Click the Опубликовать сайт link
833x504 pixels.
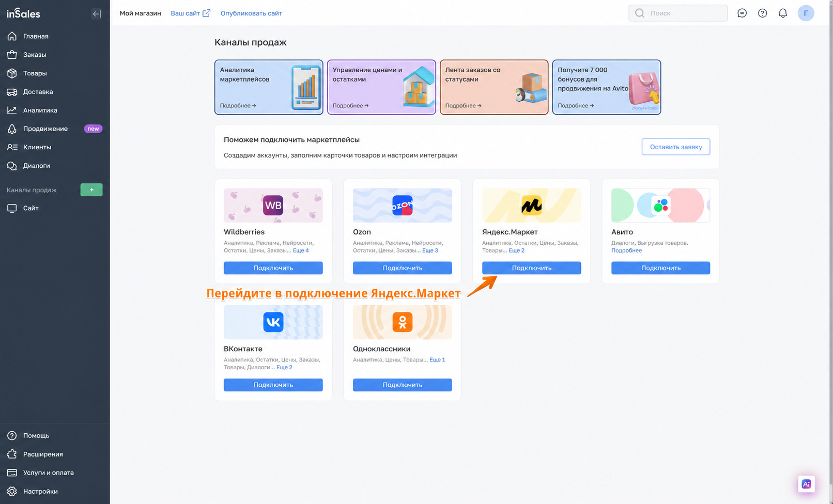tap(251, 13)
